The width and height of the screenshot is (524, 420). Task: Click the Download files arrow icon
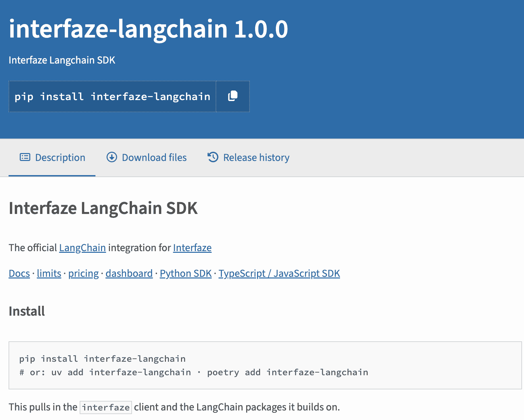pyautogui.click(x=112, y=157)
